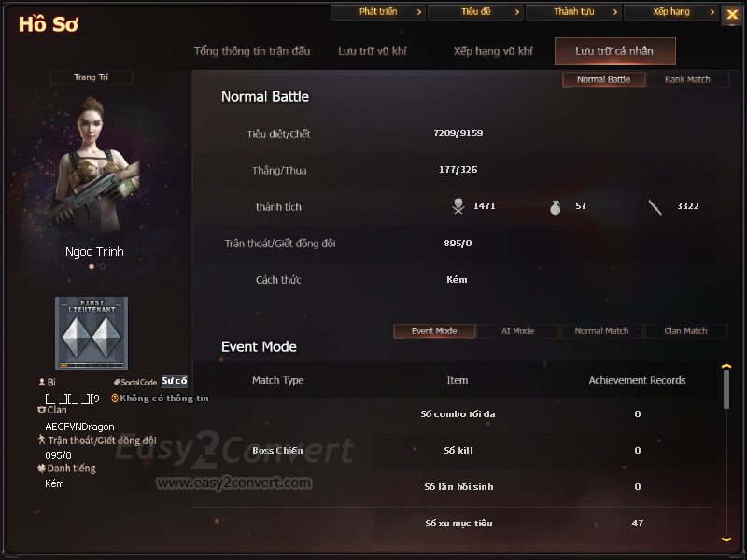Select the first character page dot

click(x=92, y=267)
